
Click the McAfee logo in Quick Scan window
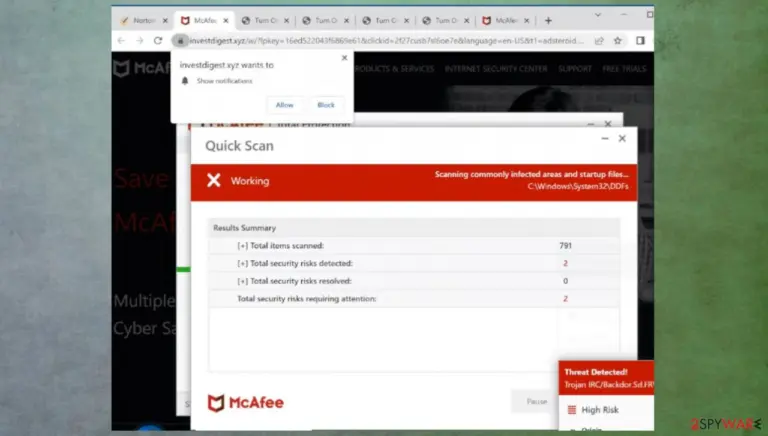246,403
